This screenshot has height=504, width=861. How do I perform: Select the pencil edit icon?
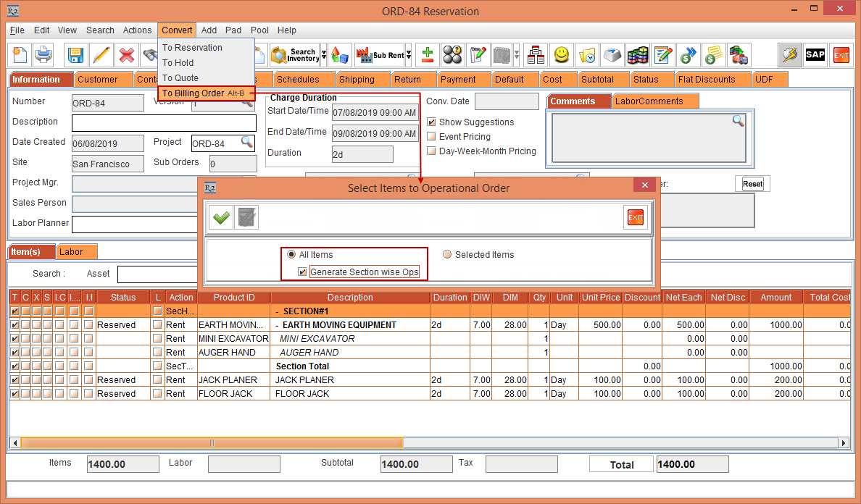pos(101,54)
